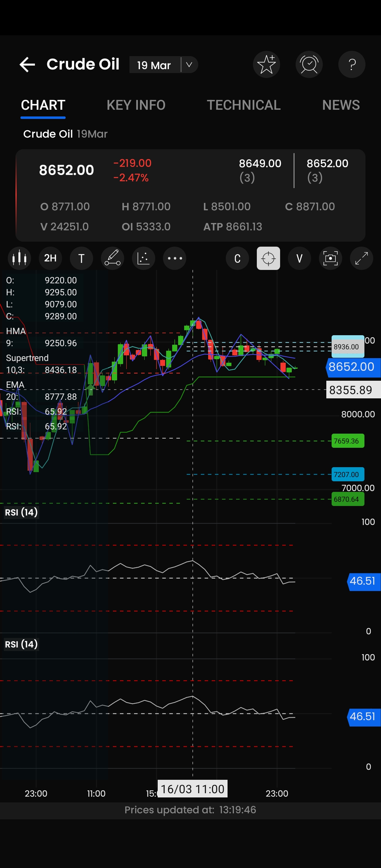
Task: Go back using the left arrow
Action: [x=27, y=65]
